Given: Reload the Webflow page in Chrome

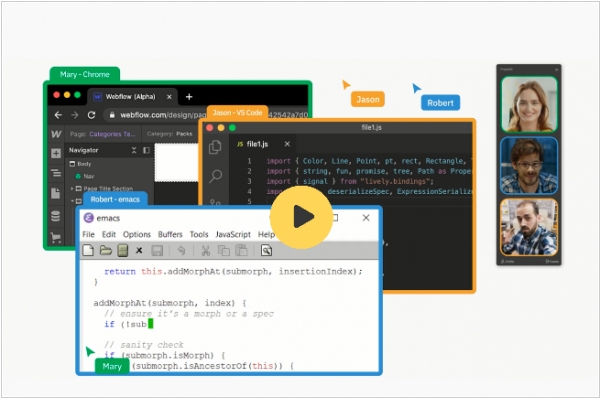Looking at the screenshot, I should point(91,115).
